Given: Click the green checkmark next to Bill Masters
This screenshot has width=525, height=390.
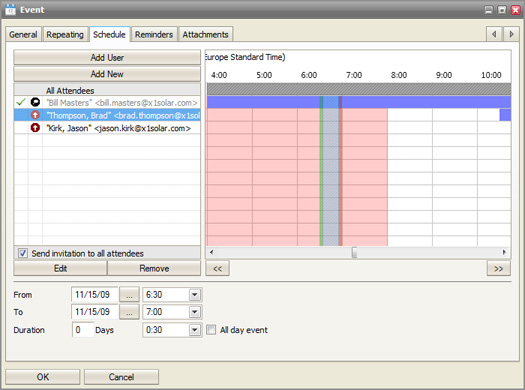Looking at the screenshot, I should tap(21, 102).
